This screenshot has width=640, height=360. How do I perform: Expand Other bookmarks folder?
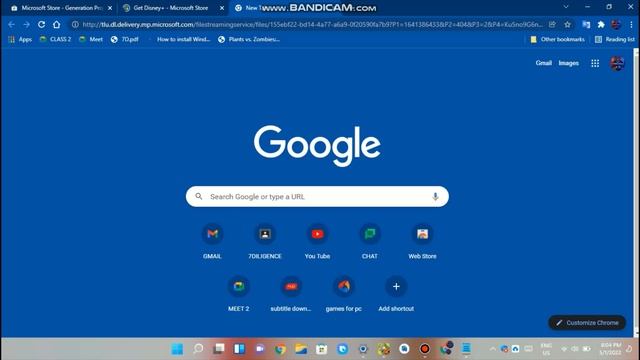pos(558,39)
